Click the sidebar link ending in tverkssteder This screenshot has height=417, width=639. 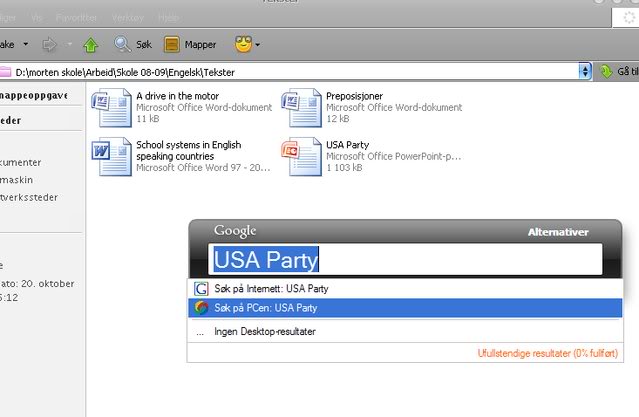click(x=29, y=197)
